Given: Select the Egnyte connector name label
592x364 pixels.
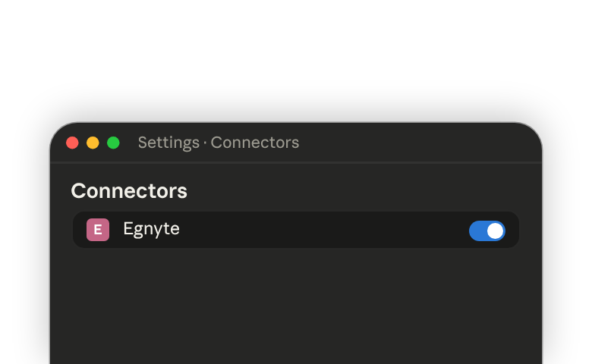Looking at the screenshot, I should pos(151,229).
